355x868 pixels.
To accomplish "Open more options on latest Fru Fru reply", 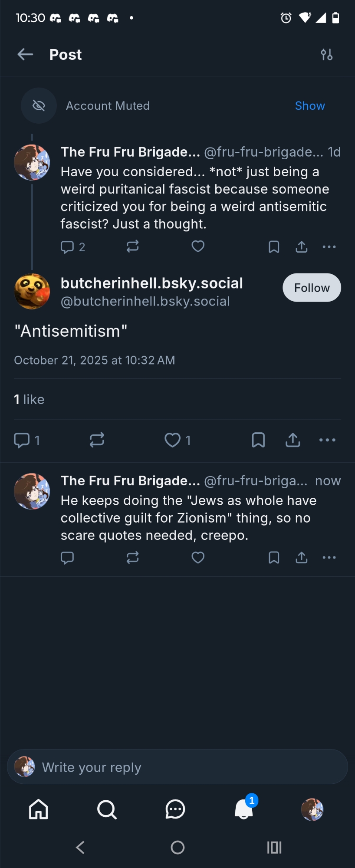I will (329, 558).
